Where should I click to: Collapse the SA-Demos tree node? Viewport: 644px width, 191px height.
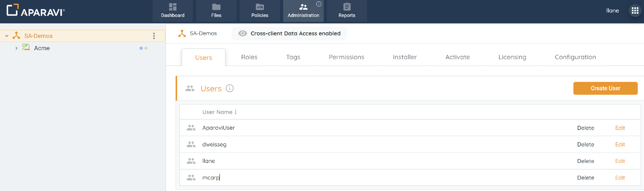(7, 36)
